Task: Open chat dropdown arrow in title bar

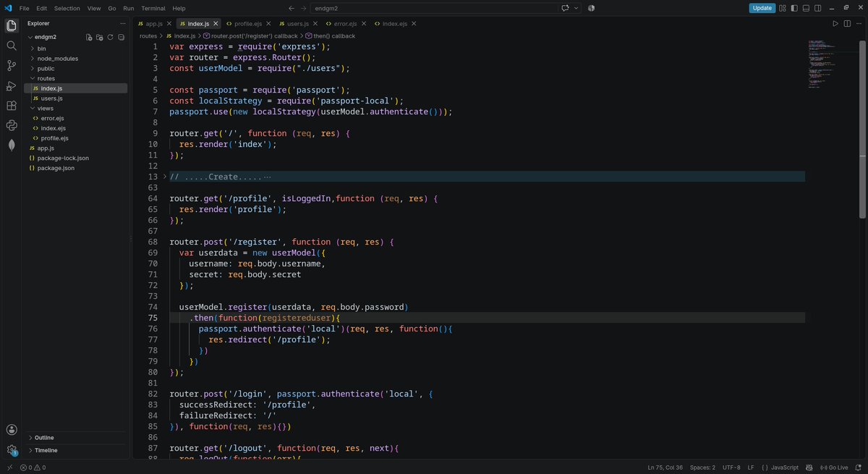Action: 576,8
